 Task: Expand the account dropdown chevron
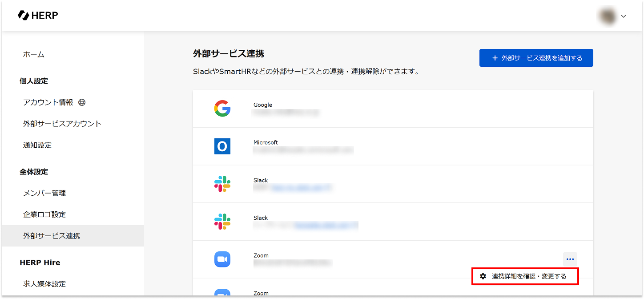click(624, 16)
